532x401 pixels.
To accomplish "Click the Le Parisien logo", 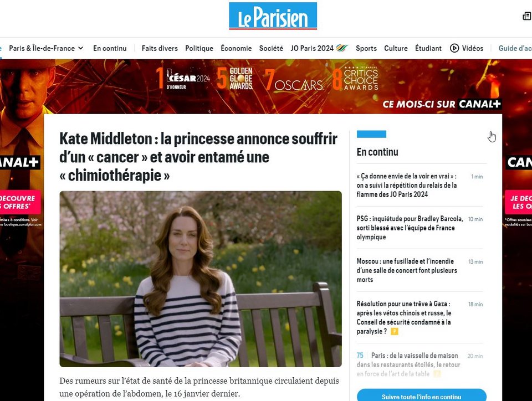I will tap(273, 16).
